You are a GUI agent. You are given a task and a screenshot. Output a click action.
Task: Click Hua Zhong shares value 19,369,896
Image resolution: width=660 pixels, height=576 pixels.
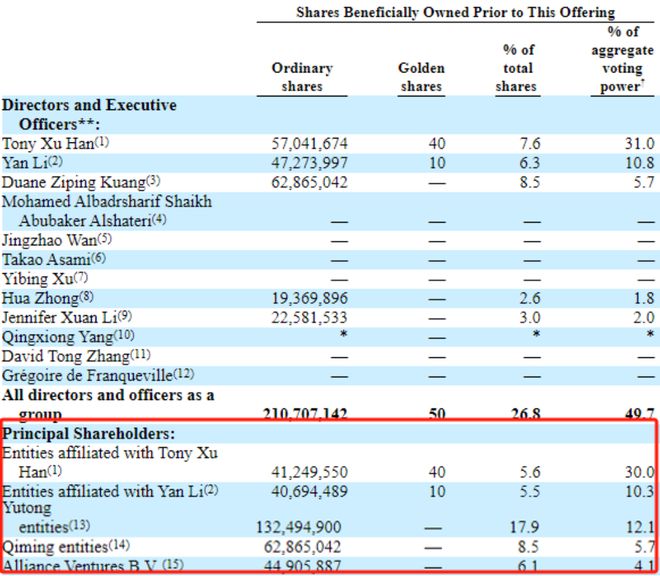[309, 298]
